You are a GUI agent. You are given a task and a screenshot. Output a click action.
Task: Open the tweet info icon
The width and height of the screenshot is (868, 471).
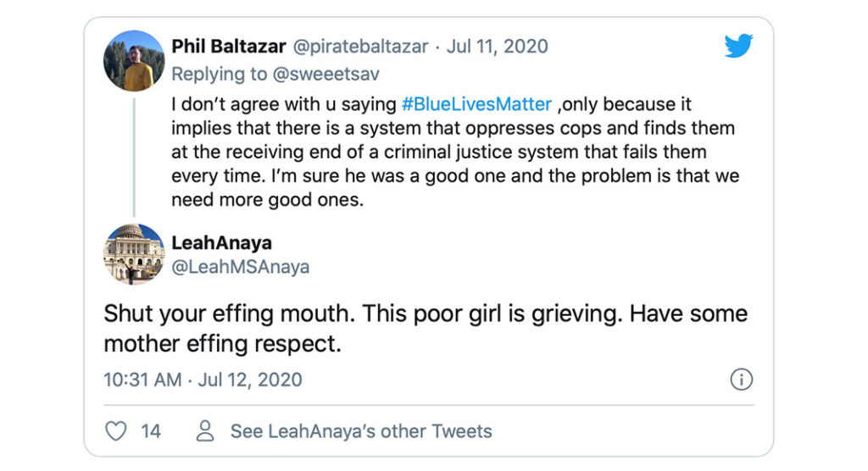point(741,380)
